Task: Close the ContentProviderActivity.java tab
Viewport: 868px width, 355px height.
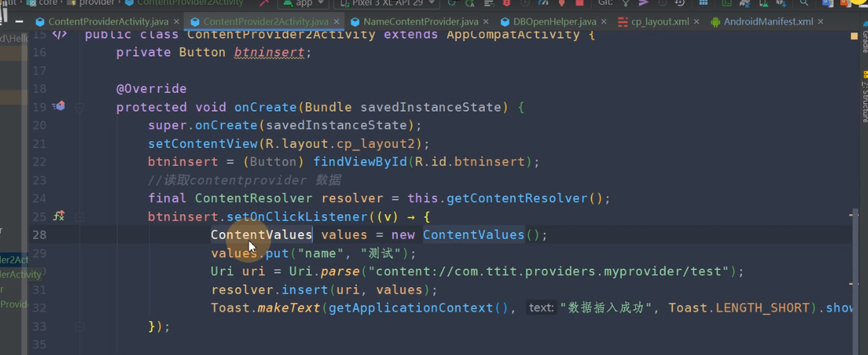Action: pos(175,22)
